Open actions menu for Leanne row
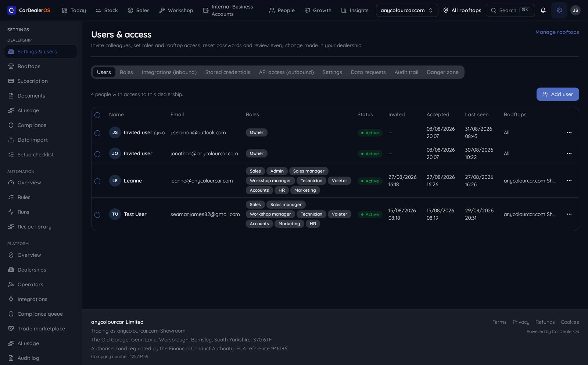 569,181
